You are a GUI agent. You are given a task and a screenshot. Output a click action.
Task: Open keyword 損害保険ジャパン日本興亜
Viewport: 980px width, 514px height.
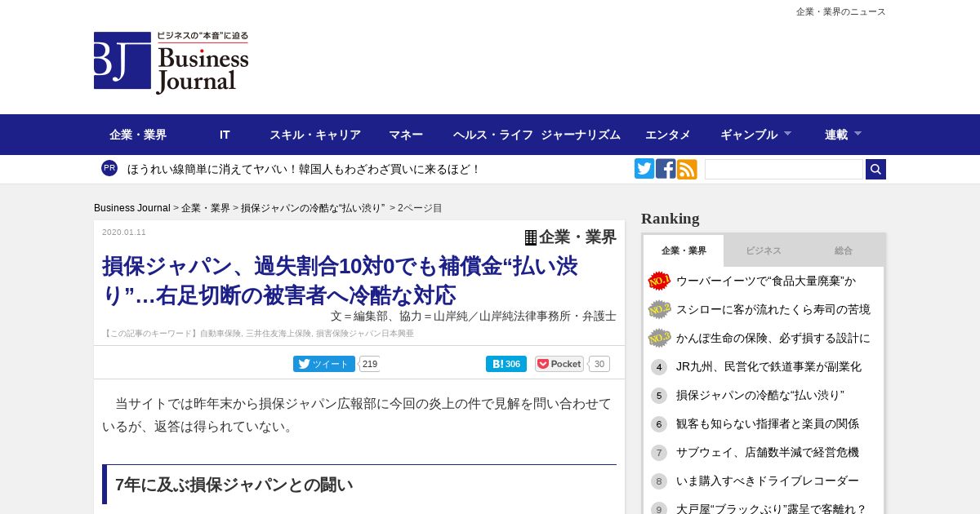tap(365, 334)
